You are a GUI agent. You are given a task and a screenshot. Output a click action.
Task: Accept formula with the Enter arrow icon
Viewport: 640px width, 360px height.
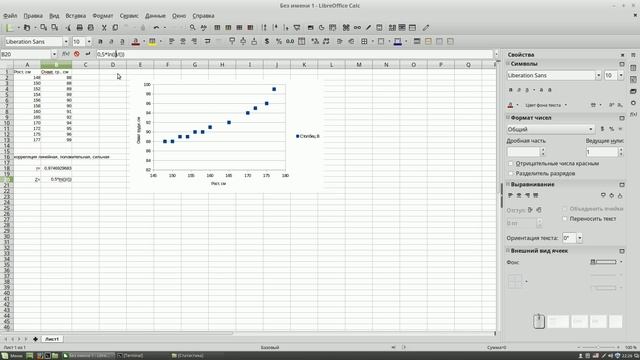(x=88, y=54)
